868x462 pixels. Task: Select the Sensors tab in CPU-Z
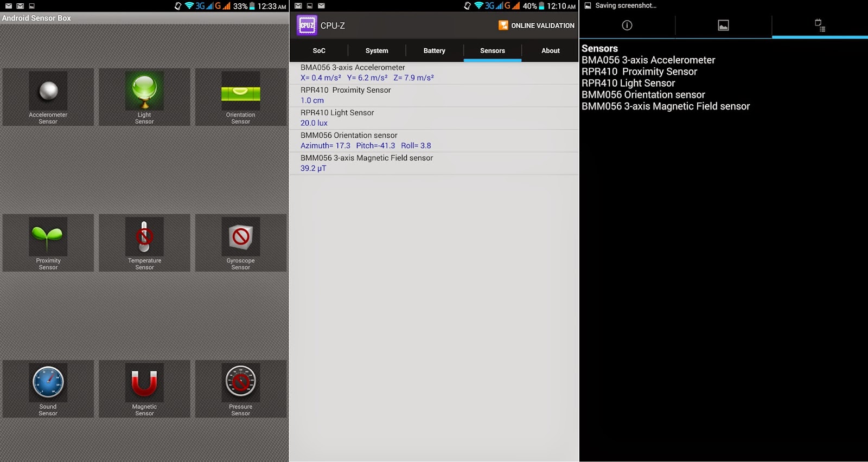(493, 50)
